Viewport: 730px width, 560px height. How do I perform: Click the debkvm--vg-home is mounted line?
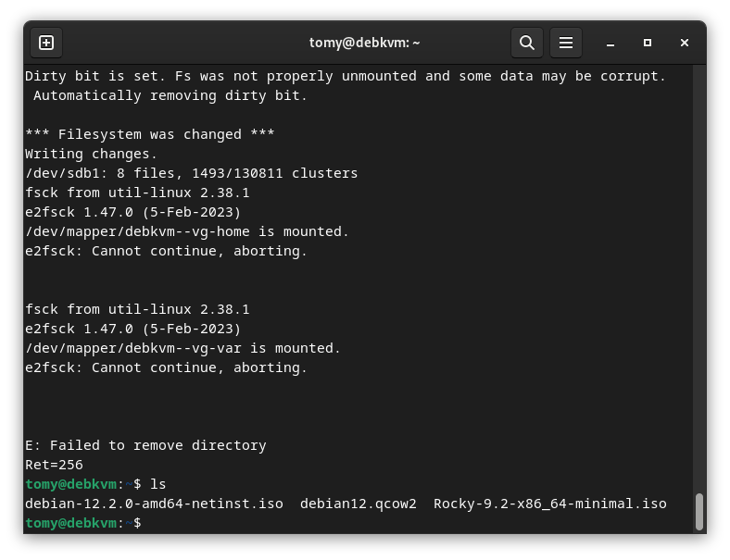coord(186,231)
